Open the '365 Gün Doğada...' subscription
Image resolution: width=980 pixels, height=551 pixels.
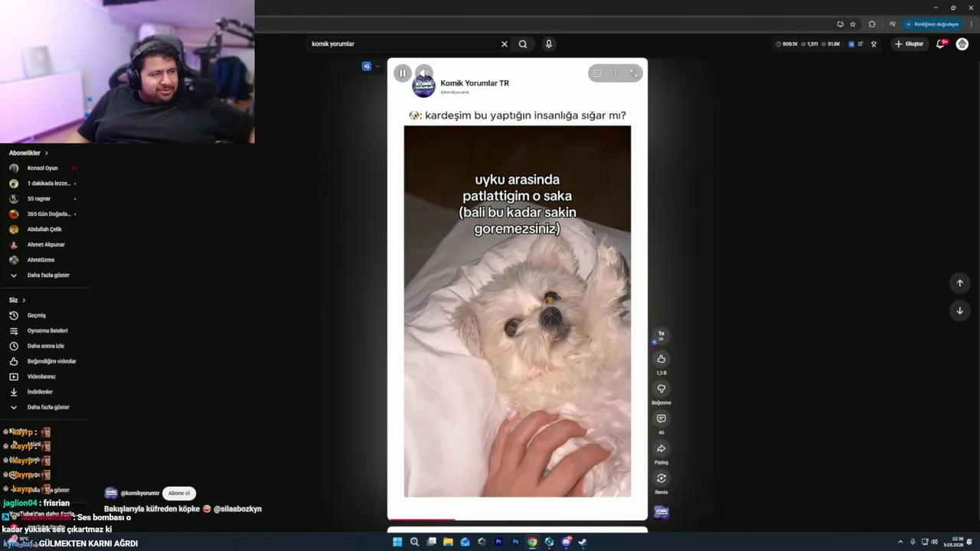pos(44,214)
